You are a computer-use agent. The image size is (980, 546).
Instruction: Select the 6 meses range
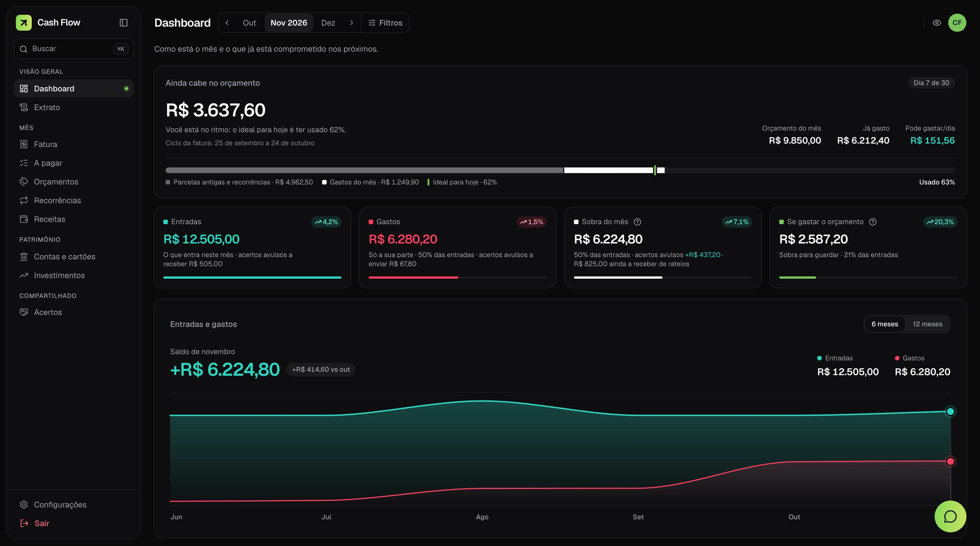pyautogui.click(x=884, y=324)
